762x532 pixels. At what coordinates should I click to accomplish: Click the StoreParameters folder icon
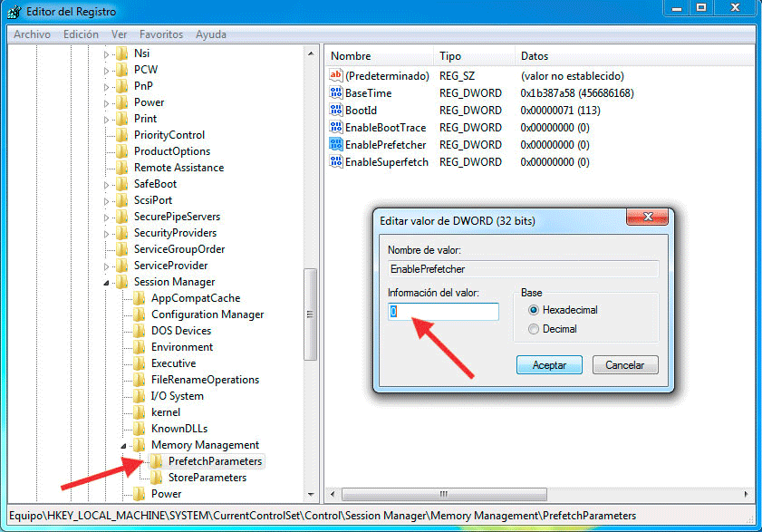[x=157, y=477]
